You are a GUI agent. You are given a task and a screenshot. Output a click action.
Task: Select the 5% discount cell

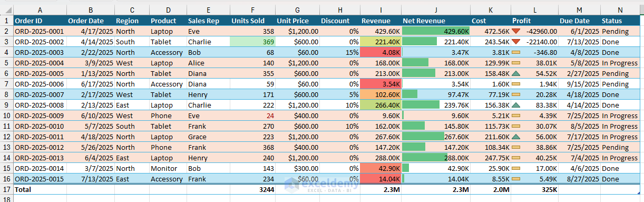click(340, 94)
